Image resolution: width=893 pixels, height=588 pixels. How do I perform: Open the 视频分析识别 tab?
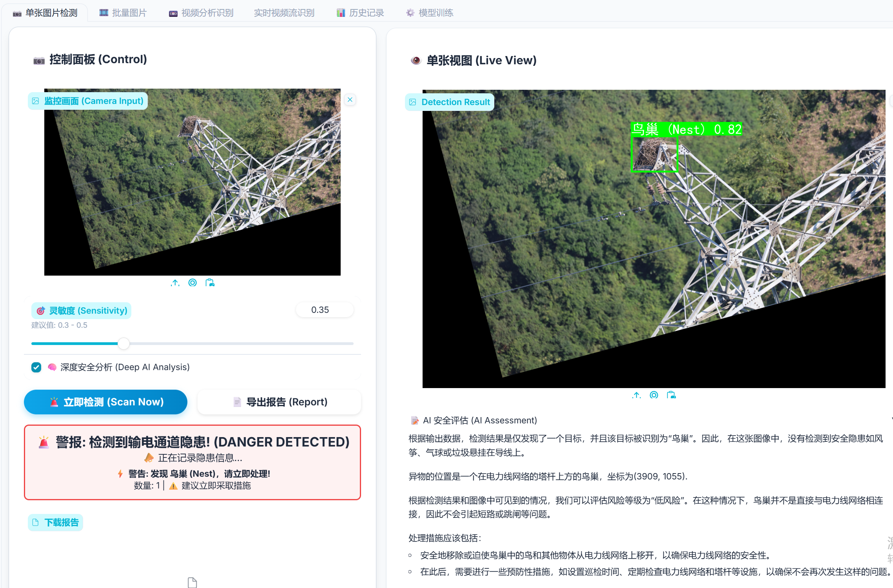(x=201, y=13)
